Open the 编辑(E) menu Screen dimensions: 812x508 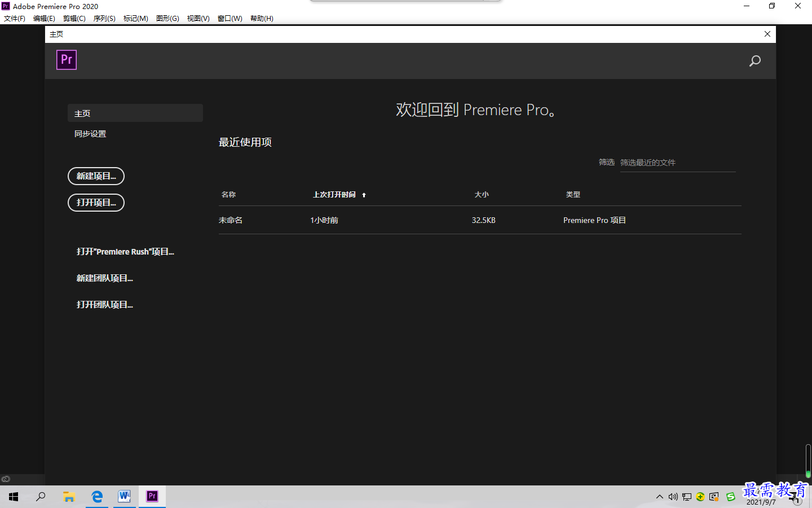(x=44, y=19)
